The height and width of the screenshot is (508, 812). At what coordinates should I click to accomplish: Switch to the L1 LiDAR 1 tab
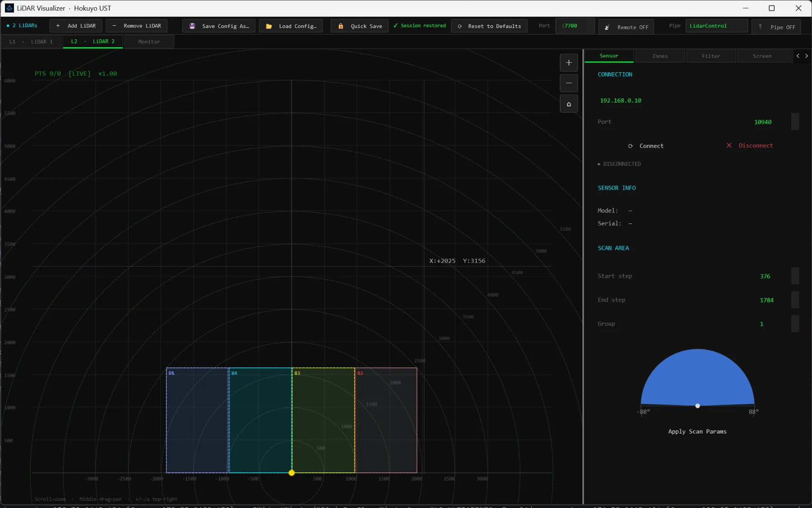(x=31, y=42)
